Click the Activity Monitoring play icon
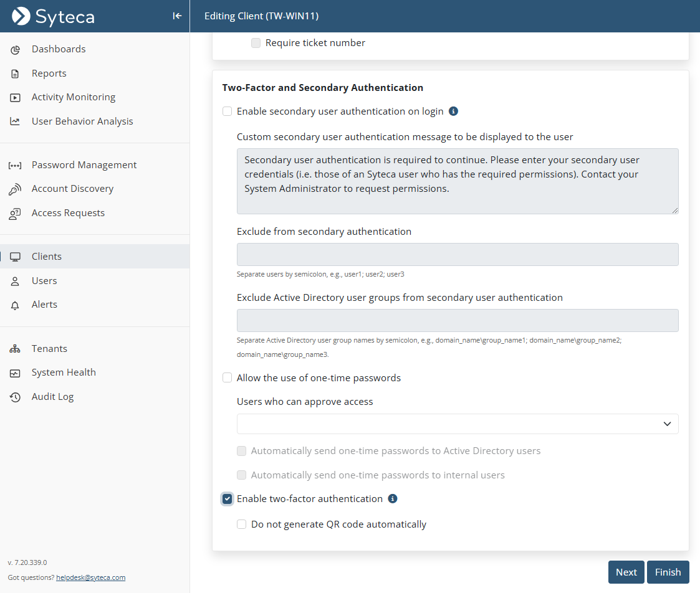Image resolution: width=700 pixels, height=593 pixels. (x=15, y=98)
